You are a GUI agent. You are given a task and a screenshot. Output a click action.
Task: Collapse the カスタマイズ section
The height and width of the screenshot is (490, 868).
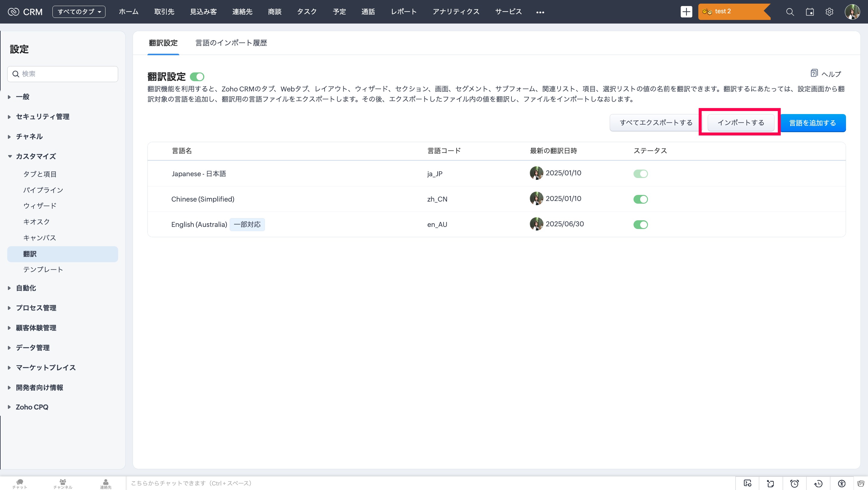coord(36,156)
